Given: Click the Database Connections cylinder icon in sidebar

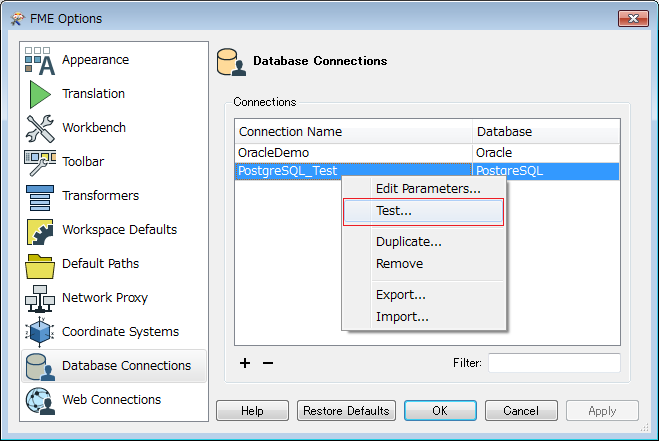Looking at the screenshot, I should [x=40, y=367].
